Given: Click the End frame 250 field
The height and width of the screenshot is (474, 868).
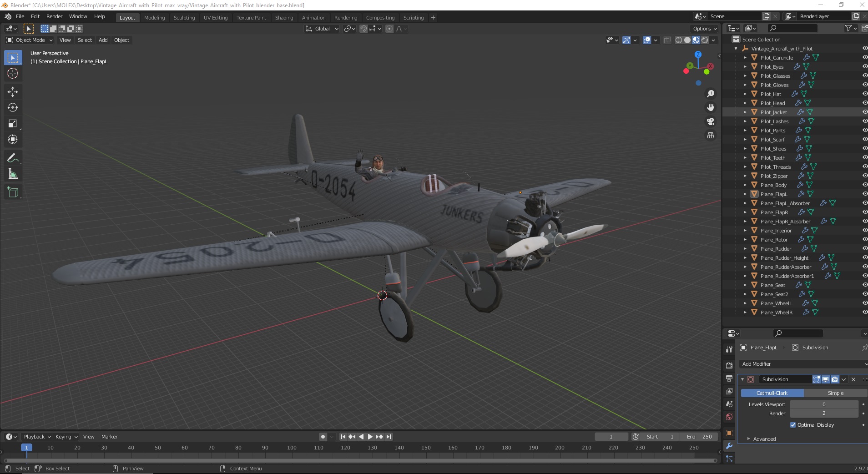Looking at the screenshot, I should [699, 437].
